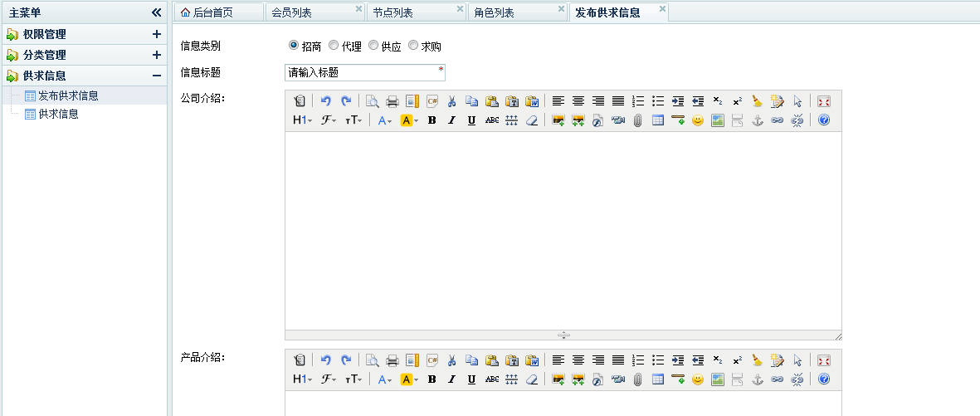Image resolution: width=980 pixels, height=416 pixels.
Task: Collapse the 主菜单 sidebar panel
Action: pyautogui.click(x=156, y=12)
